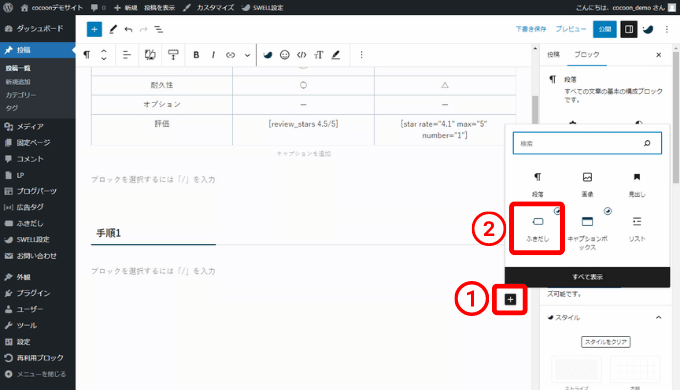Insert a Heading block

pyautogui.click(x=637, y=184)
